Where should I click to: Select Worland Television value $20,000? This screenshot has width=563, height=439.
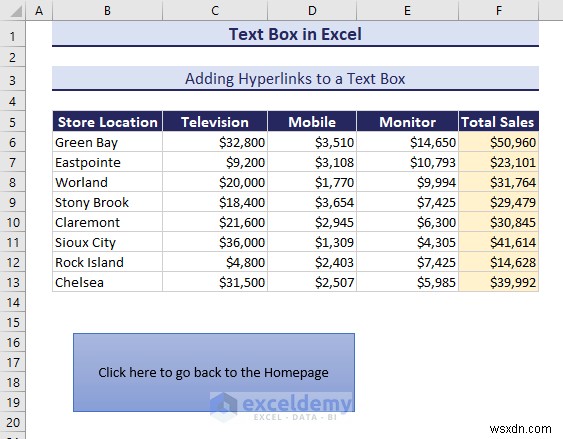tap(215, 182)
